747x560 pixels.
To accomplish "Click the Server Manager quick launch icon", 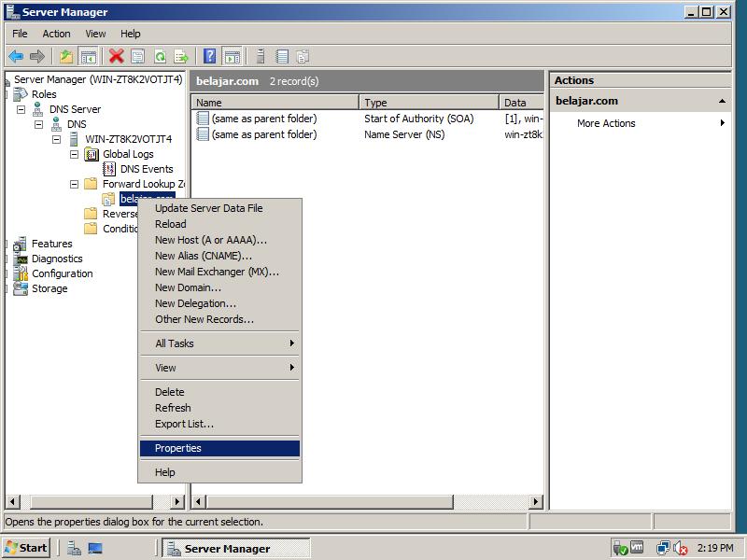I will pos(74,548).
